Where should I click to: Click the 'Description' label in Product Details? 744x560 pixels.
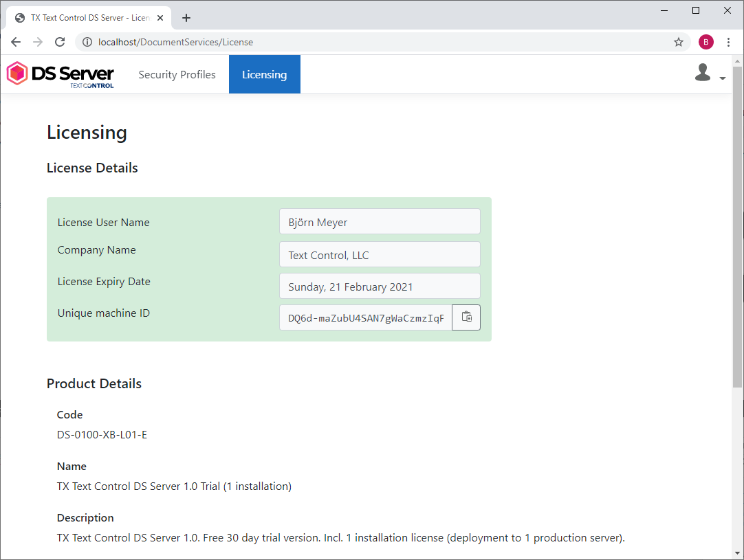click(x=85, y=518)
